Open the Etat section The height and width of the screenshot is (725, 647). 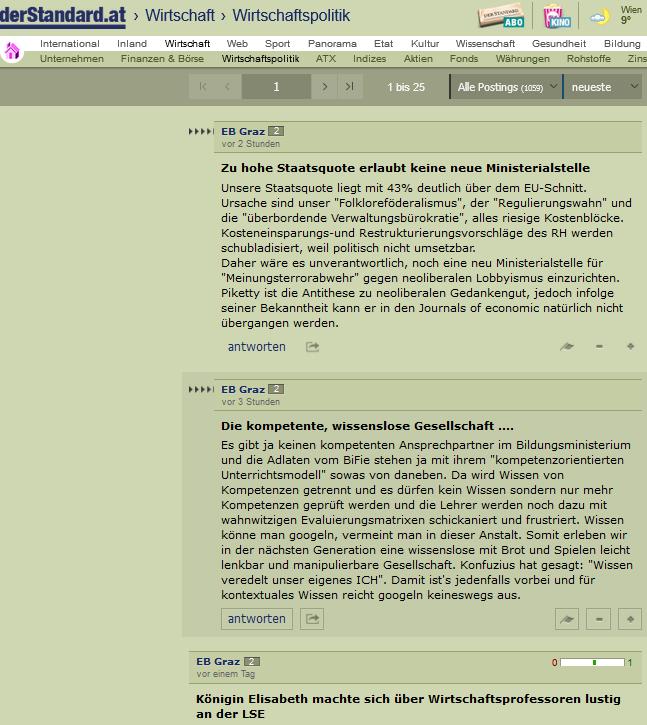383,43
